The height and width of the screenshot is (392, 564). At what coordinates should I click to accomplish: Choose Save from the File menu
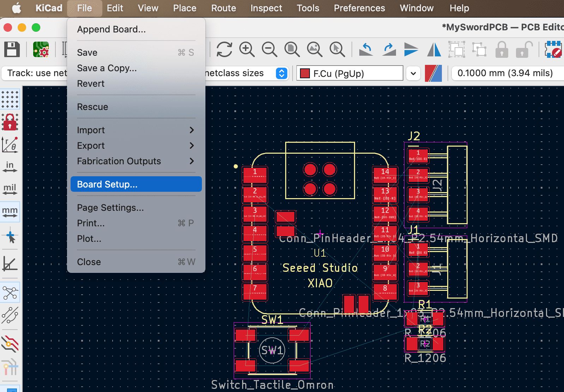[136, 53]
